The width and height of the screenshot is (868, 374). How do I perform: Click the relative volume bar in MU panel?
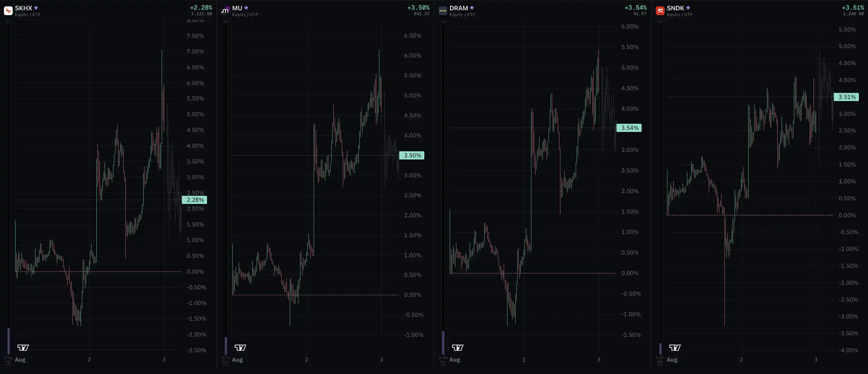tap(226, 346)
